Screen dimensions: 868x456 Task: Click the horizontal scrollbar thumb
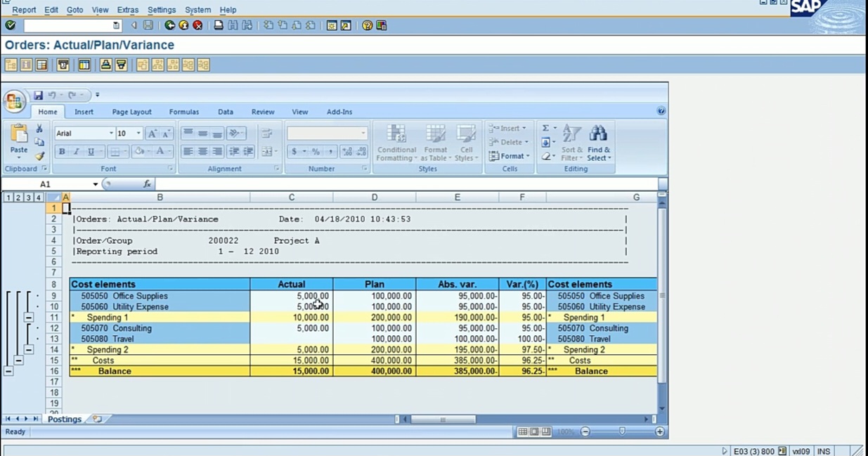pyautogui.click(x=443, y=419)
